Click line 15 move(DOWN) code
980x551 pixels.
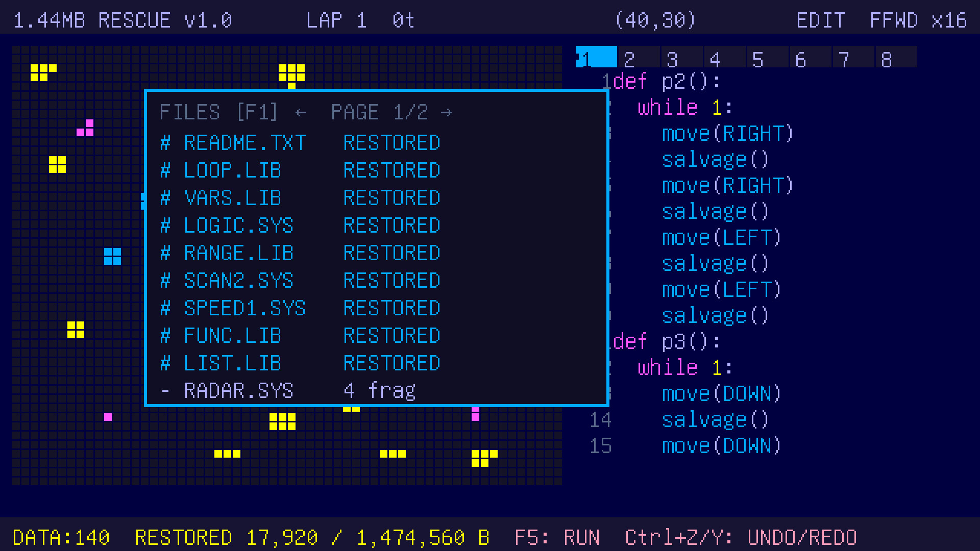[722, 446]
